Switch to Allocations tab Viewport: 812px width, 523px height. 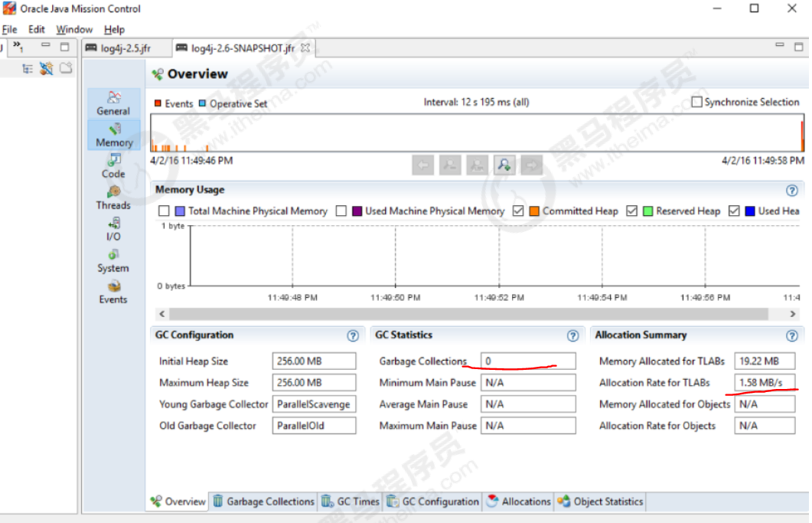(x=519, y=502)
